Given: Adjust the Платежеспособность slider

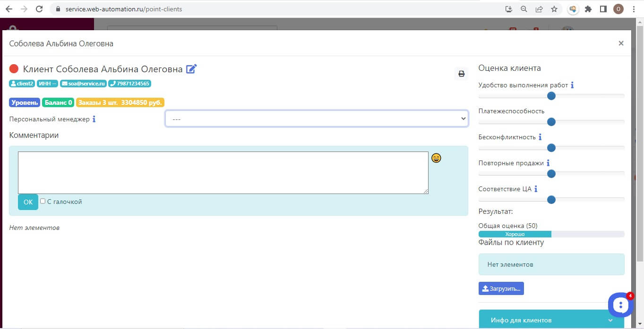Looking at the screenshot, I should click(551, 122).
